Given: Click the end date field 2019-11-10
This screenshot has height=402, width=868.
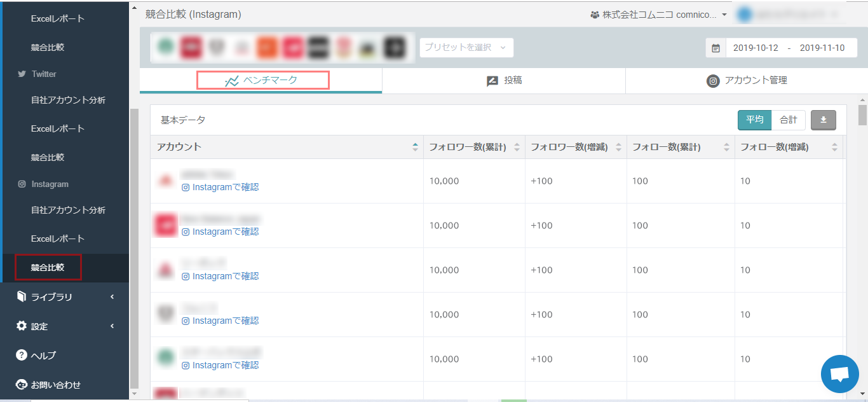Looking at the screenshot, I should 822,48.
